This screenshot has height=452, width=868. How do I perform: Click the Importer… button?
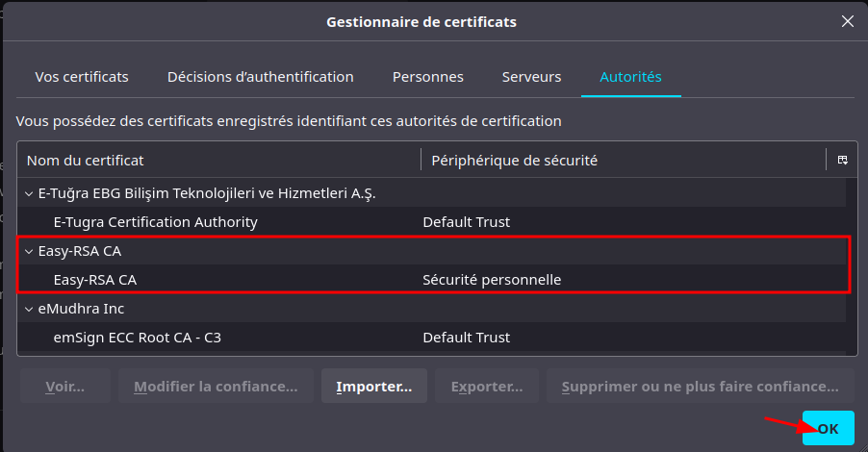pos(373,387)
